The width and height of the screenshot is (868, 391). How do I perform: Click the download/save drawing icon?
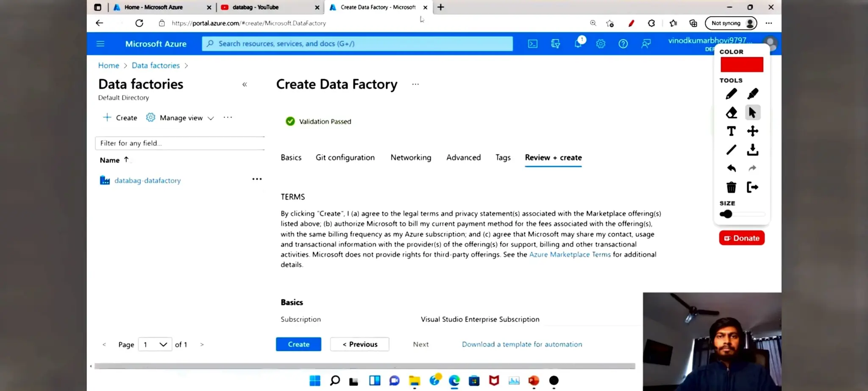tap(753, 150)
